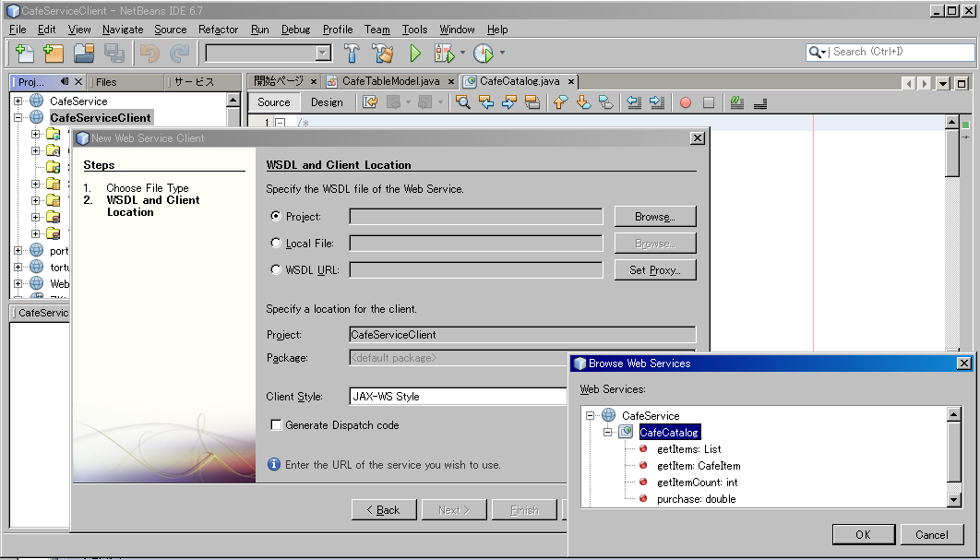The width and height of the screenshot is (980, 560).
Task: Click the Set Proxy button
Action: (x=655, y=270)
